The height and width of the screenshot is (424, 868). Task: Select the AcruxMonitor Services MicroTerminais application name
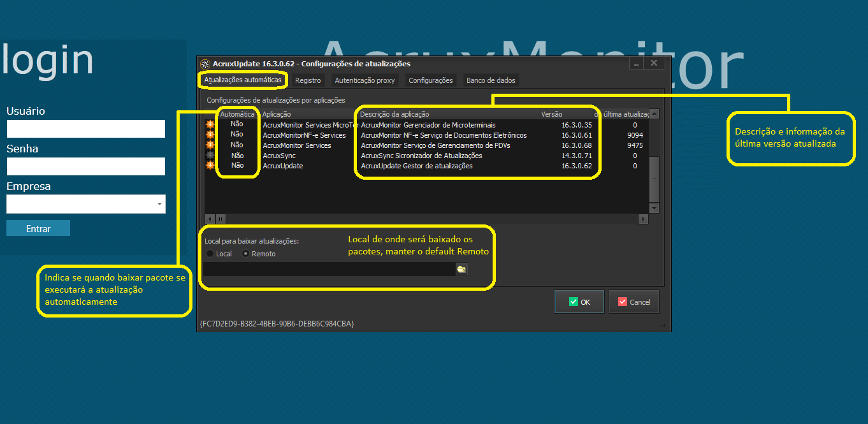coord(310,125)
